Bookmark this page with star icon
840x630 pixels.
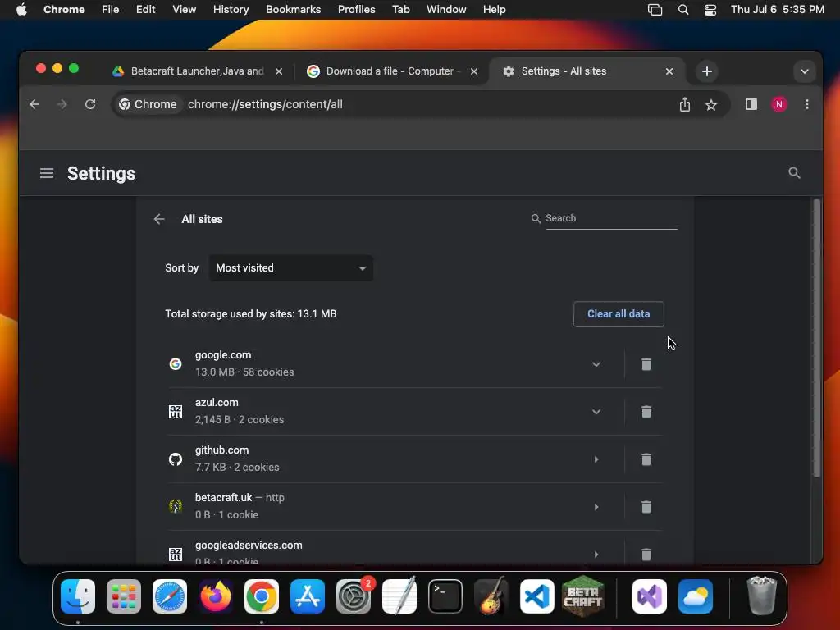[x=711, y=105]
